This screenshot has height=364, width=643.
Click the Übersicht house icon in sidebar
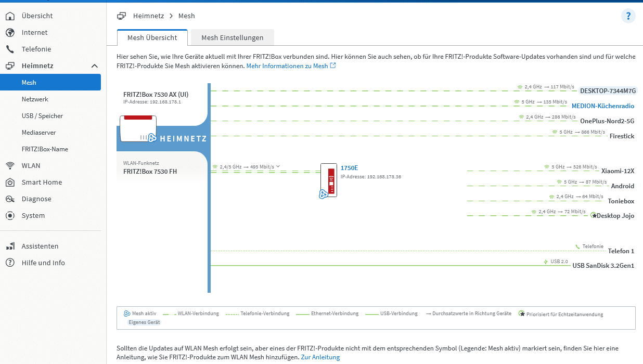(x=10, y=16)
